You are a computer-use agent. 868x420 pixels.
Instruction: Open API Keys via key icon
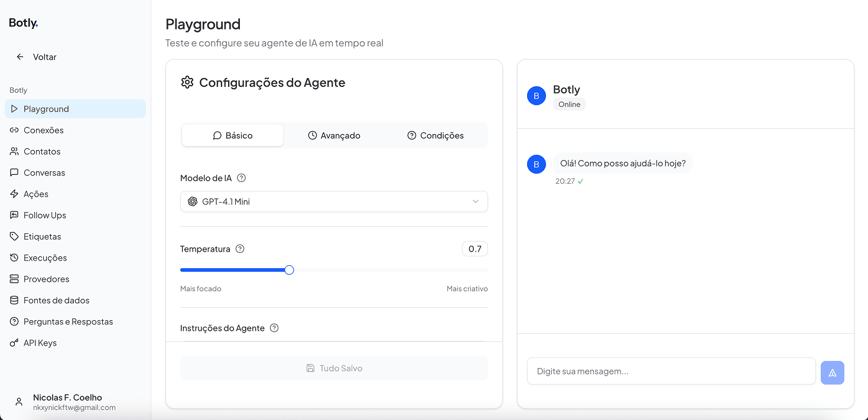14,343
